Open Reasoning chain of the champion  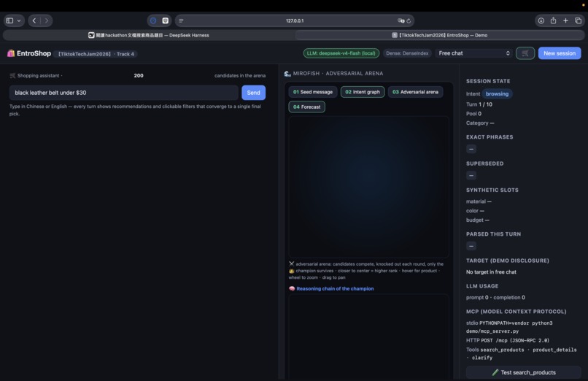335,288
